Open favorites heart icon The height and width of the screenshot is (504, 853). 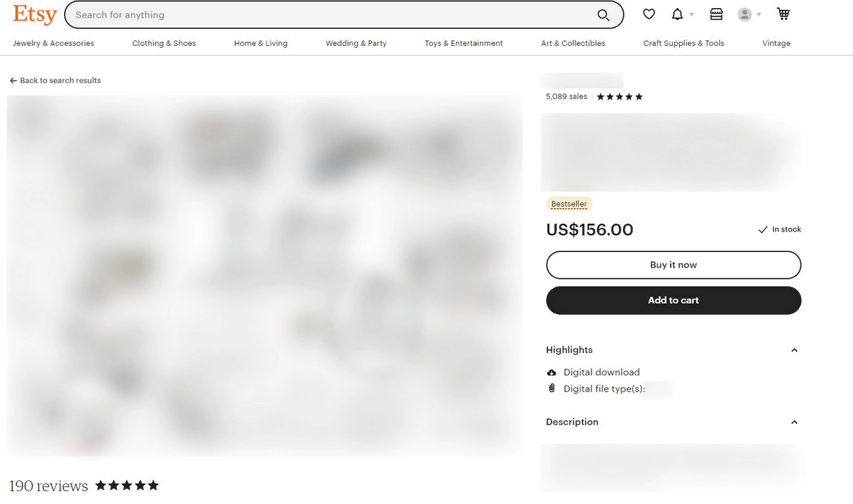(x=649, y=14)
